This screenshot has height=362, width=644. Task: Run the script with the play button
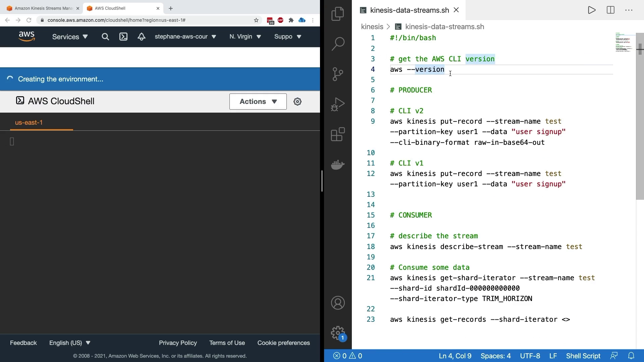pos(592,10)
